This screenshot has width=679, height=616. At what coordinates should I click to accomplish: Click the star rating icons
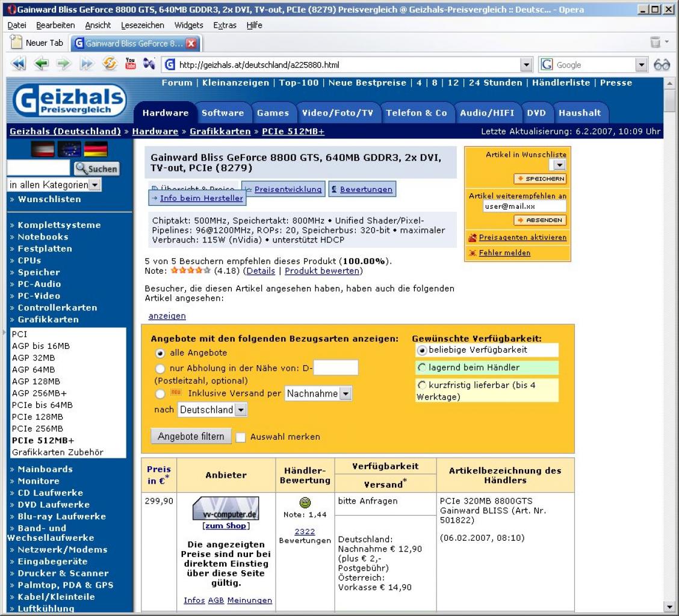click(x=191, y=271)
